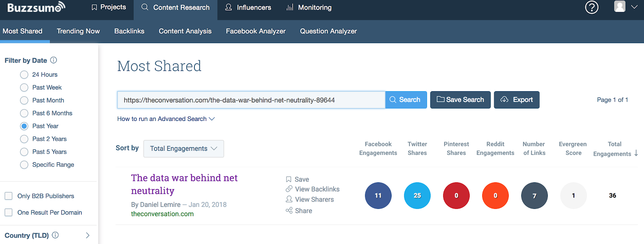Switch to Backlinks sub-tab

(x=129, y=31)
